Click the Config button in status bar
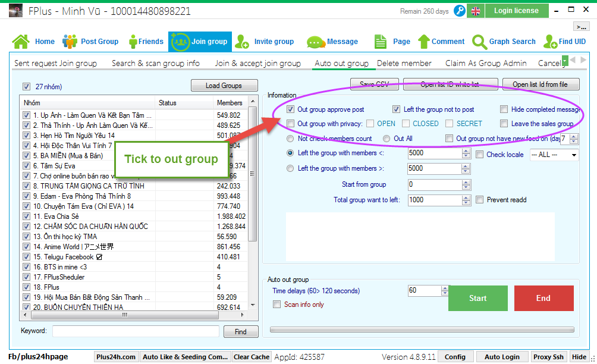This screenshot has height=364, width=597. [x=455, y=357]
